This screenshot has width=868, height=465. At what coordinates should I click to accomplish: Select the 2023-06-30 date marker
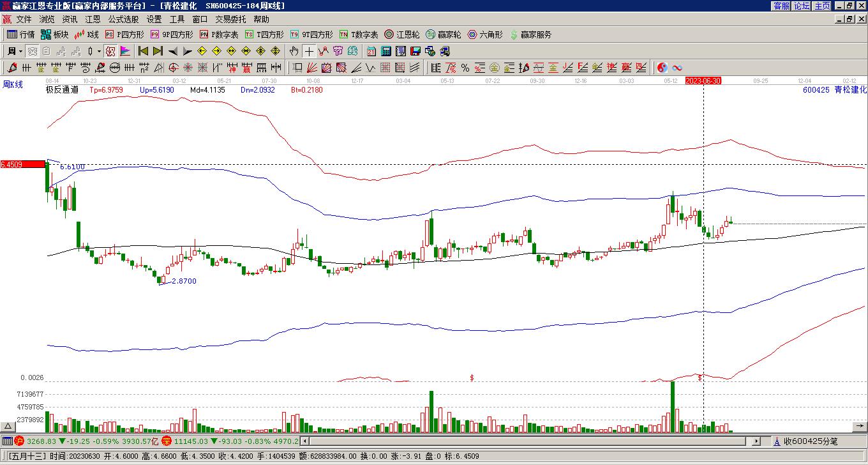(703, 80)
